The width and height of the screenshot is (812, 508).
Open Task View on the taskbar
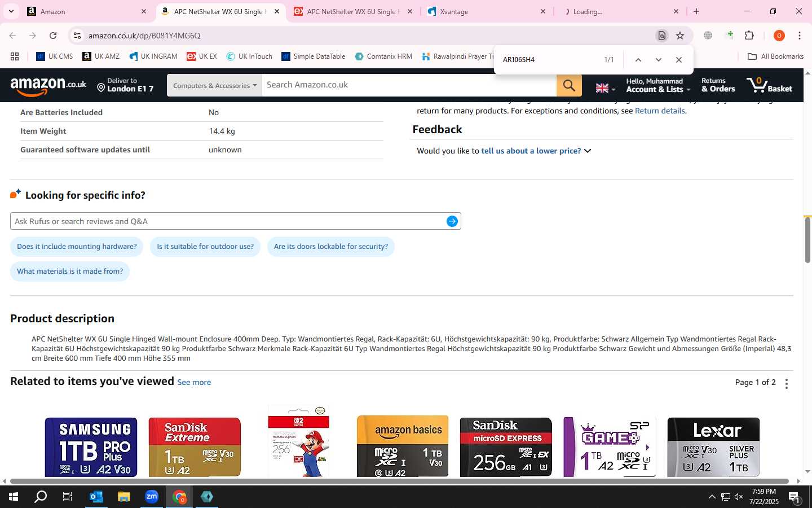[68, 497]
